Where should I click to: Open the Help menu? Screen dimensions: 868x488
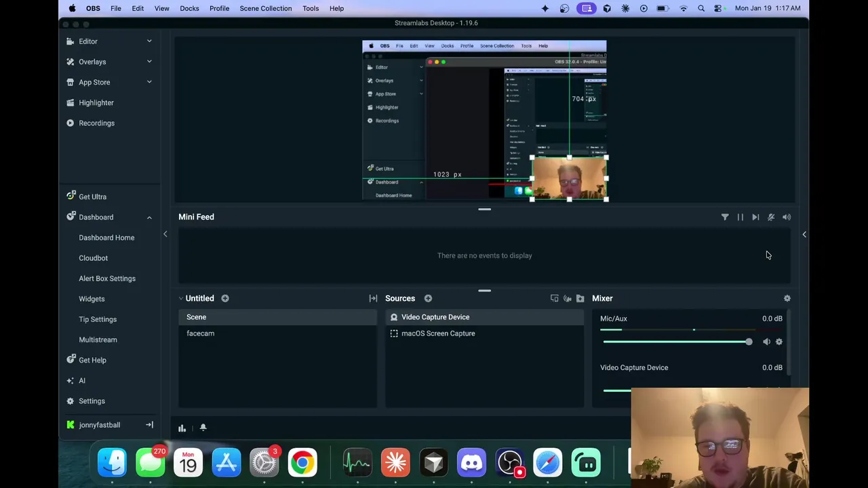[336, 8]
